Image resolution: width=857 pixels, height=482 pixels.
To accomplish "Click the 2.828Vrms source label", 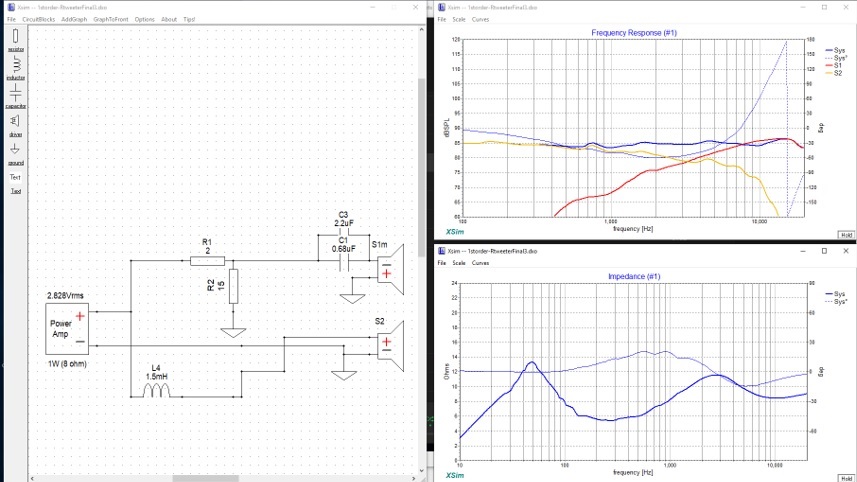I will tap(65, 296).
